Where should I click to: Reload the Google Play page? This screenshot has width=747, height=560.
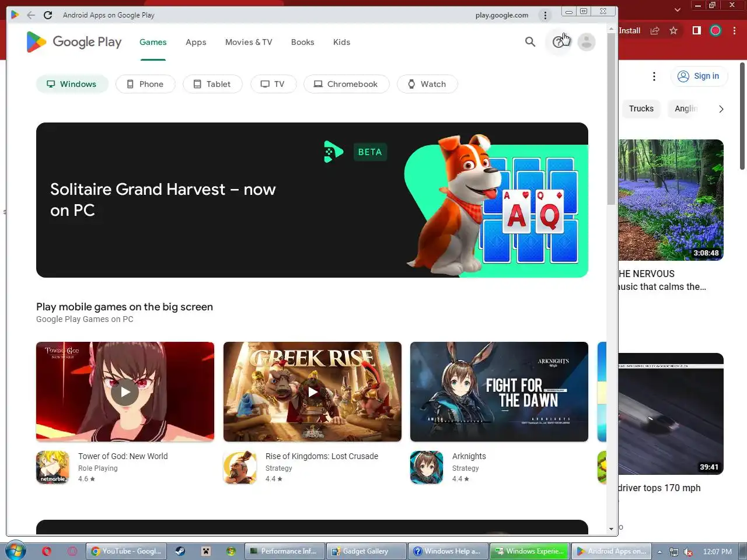48,15
